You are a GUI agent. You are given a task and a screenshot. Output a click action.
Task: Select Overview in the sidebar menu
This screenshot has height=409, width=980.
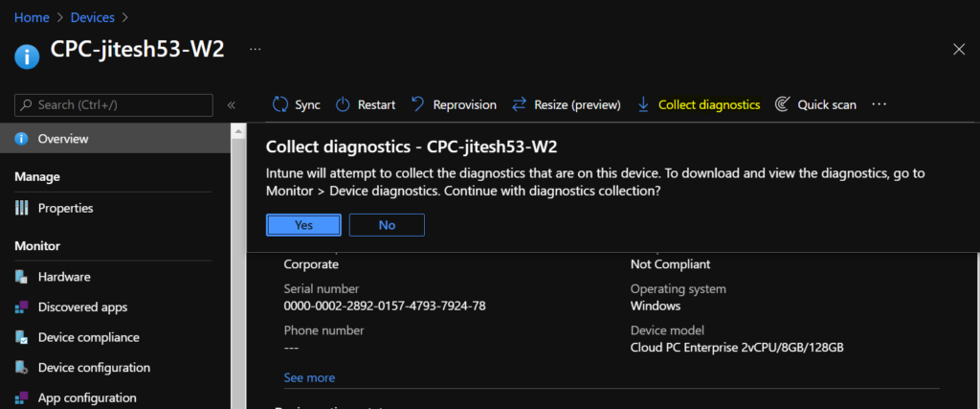116,139
